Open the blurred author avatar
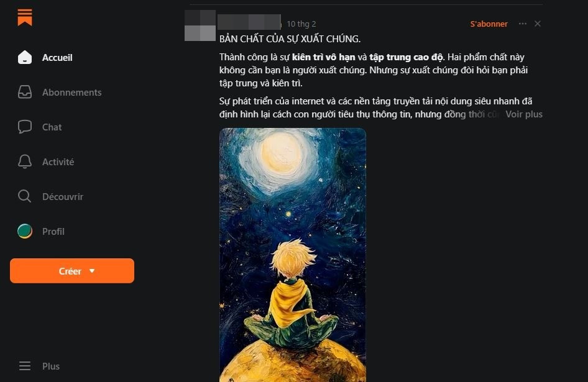The image size is (588, 382). click(x=200, y=25)
